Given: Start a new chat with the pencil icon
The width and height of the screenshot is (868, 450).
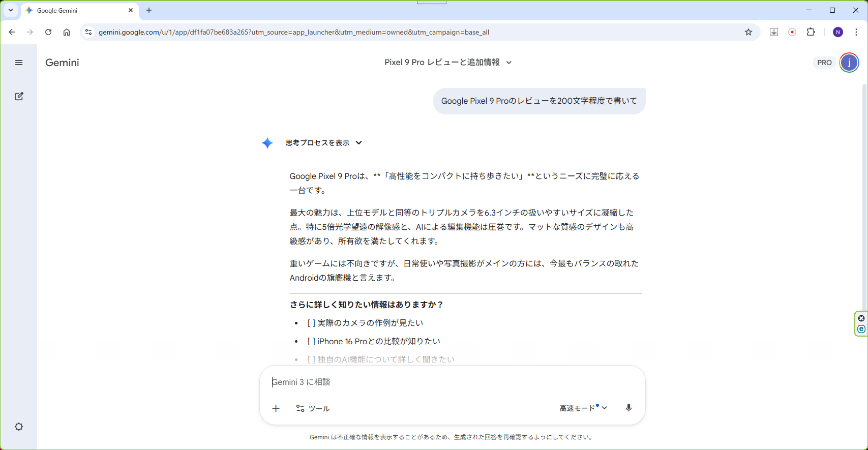Looking at the screenshot, I should point(19,96).
